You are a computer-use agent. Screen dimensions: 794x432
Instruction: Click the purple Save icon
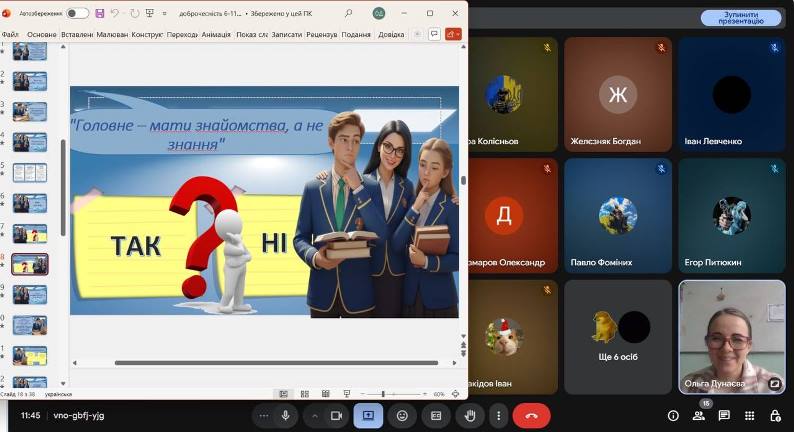[100, 13]
